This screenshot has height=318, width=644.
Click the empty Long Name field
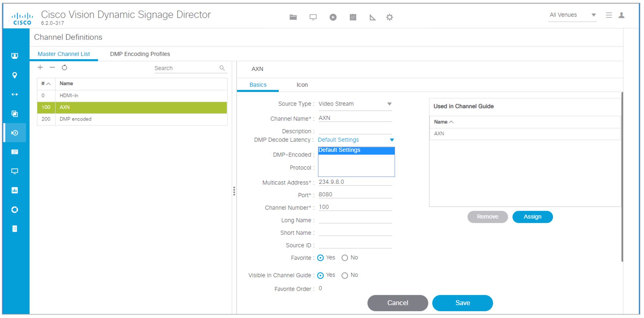[355, 220]
